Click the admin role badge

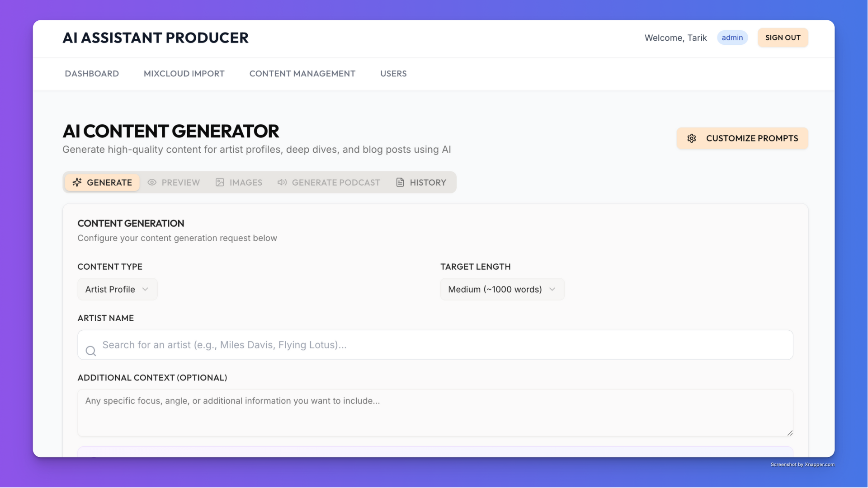(732, 38)
